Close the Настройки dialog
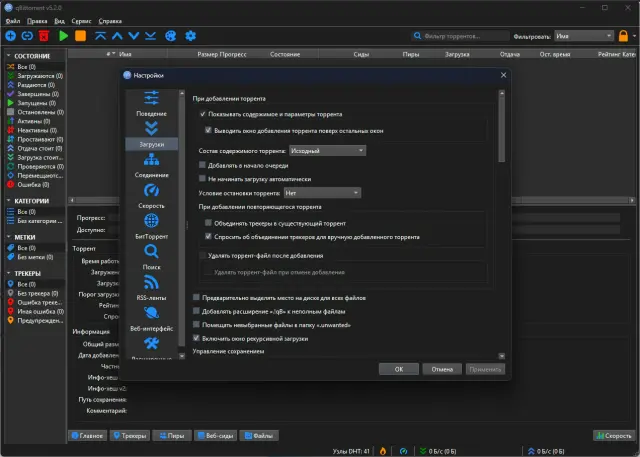Image resolution: width=640 pixels, height=457 pixels. (x=503, y=75)
